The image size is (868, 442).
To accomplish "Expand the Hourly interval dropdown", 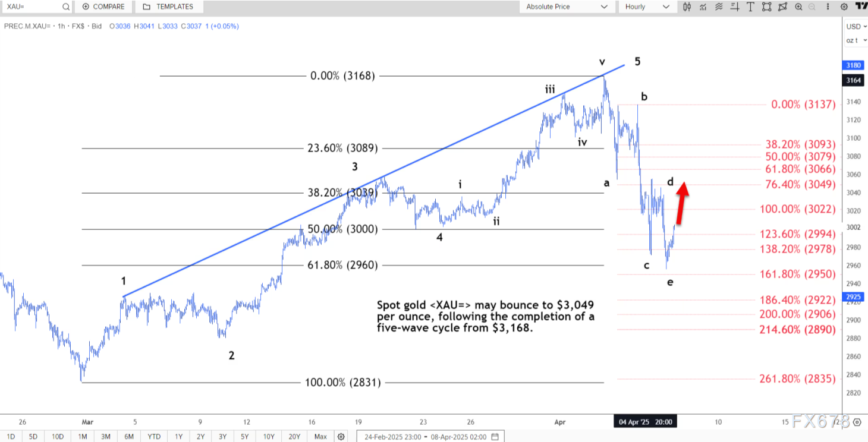I will pos(647,7).
